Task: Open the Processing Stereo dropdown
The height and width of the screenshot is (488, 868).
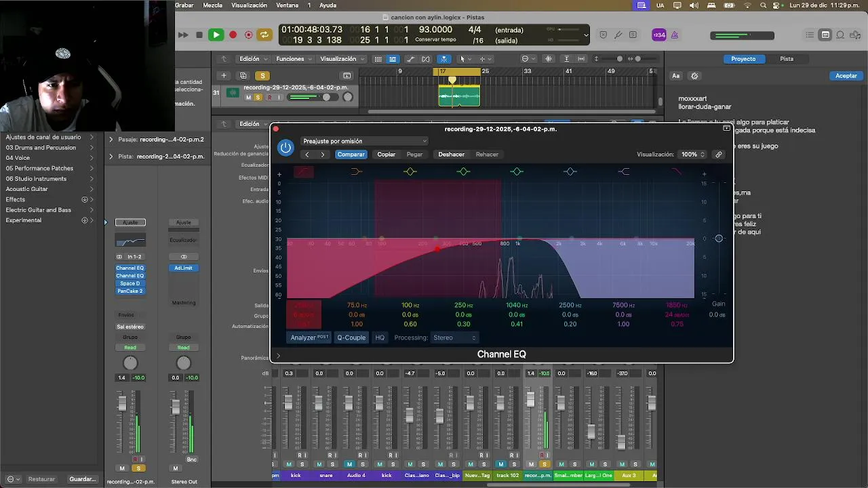Action: (454, 338)
